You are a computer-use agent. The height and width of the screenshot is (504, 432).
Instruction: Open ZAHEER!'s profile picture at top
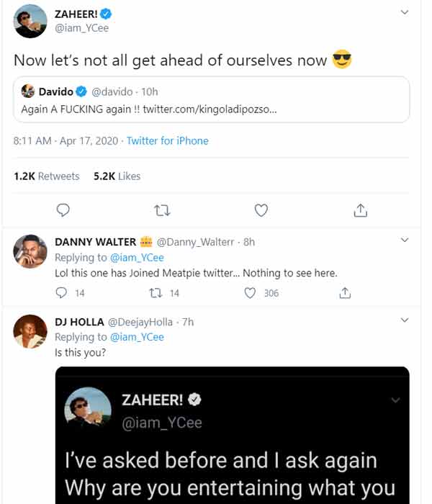coord(30,21)
